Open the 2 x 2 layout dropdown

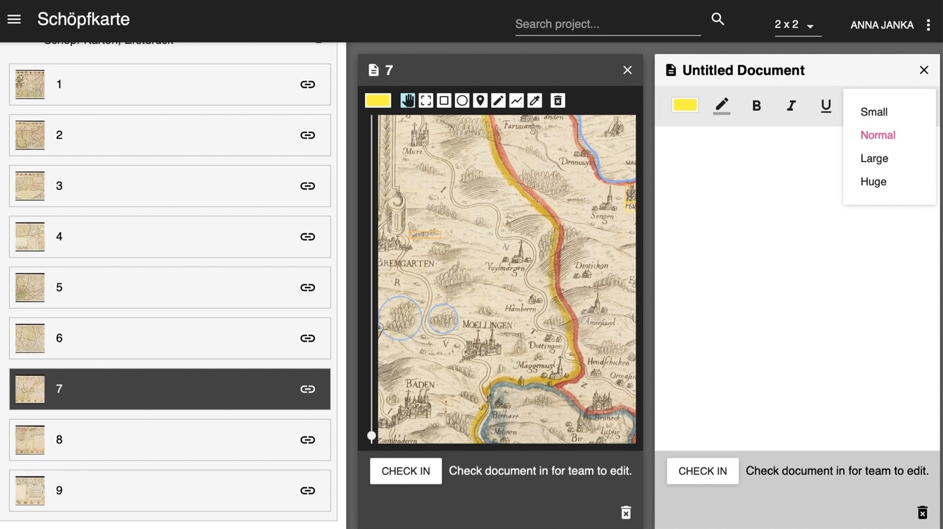797,25
